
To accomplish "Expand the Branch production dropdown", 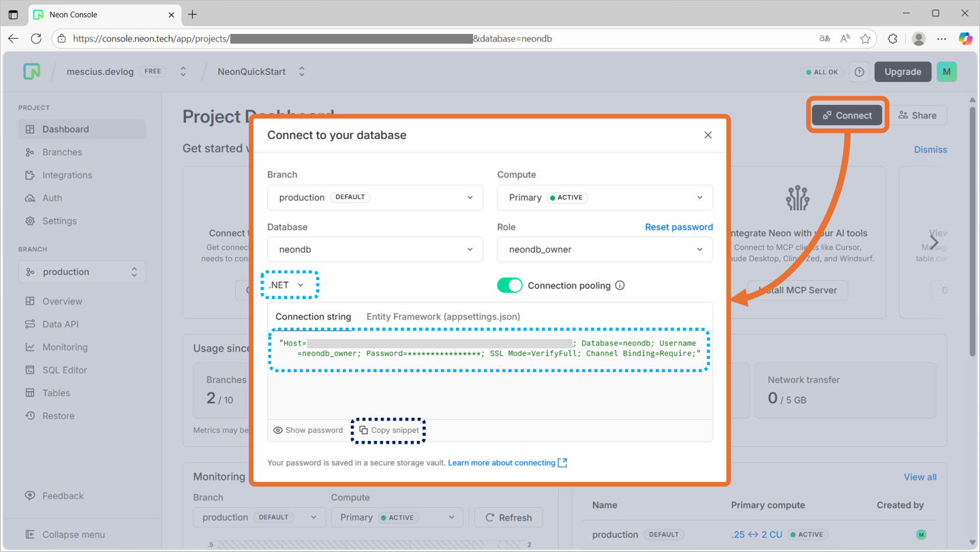I will (x=375, y=198).
